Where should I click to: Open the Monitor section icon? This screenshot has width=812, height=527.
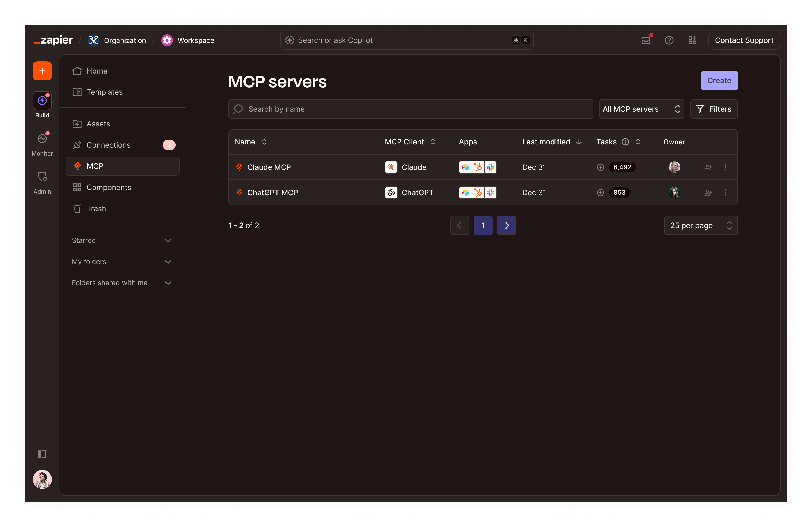pyautogui.click(x=42, y=139)
